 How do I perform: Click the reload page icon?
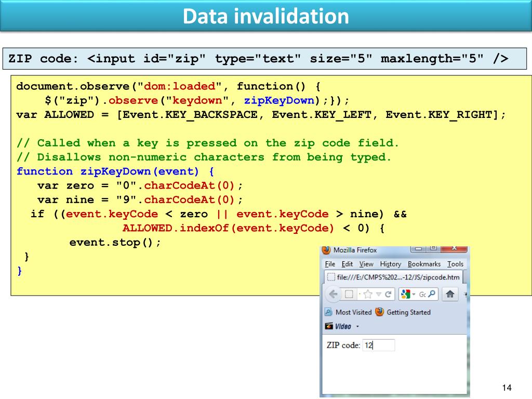click(x=389, y=294)
